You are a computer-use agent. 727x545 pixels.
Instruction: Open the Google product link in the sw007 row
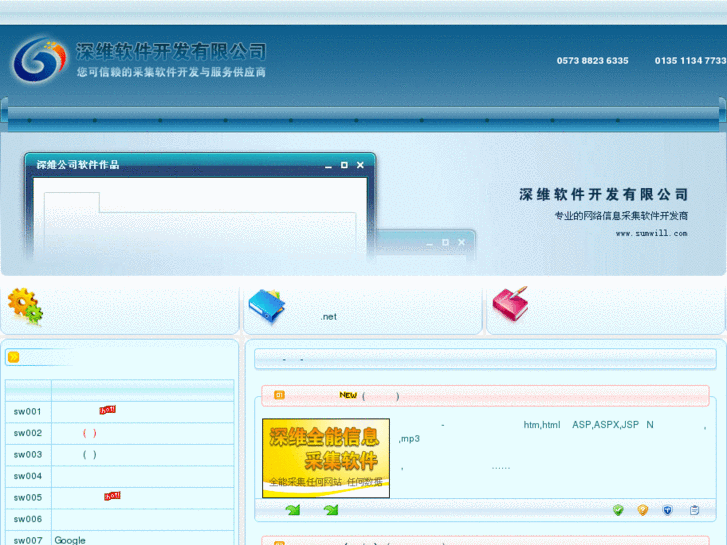pyautogui.click(x=70, y=540)
